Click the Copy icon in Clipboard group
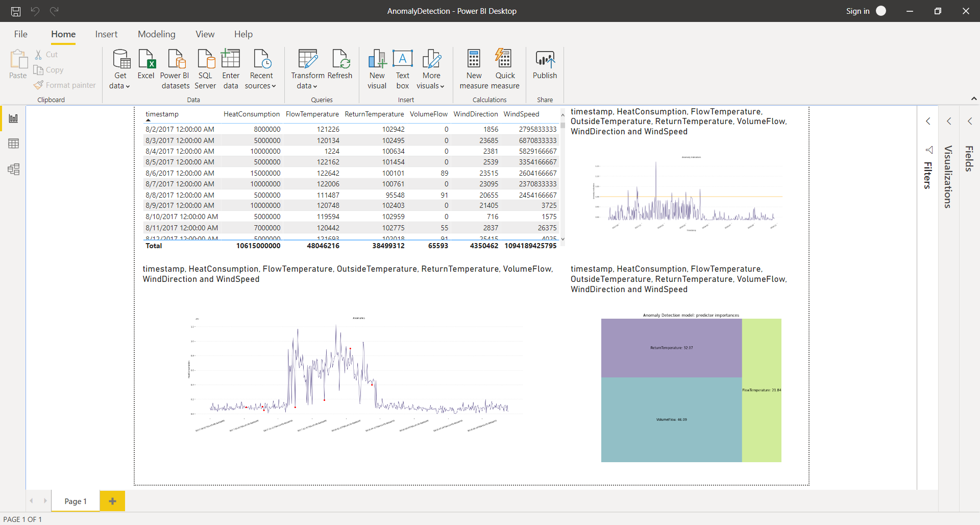Screen dimensions: 980x525 pyautogui.click(x=38, y=70)
